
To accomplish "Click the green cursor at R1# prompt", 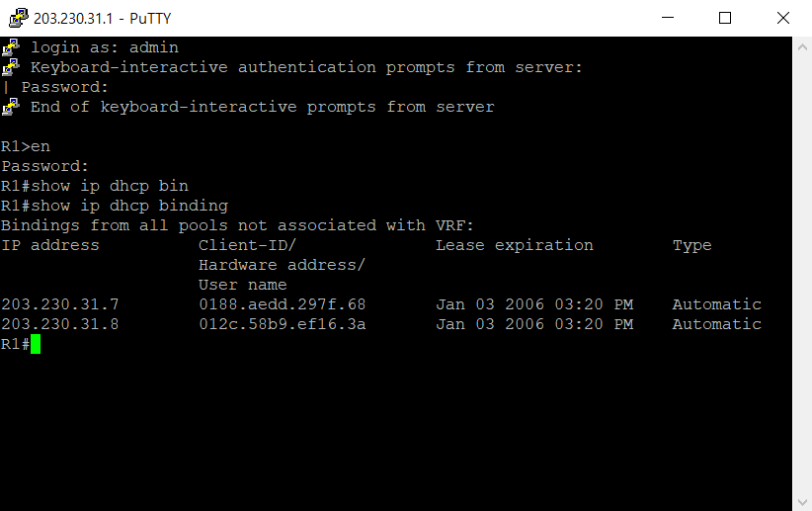I will point(36,344).
